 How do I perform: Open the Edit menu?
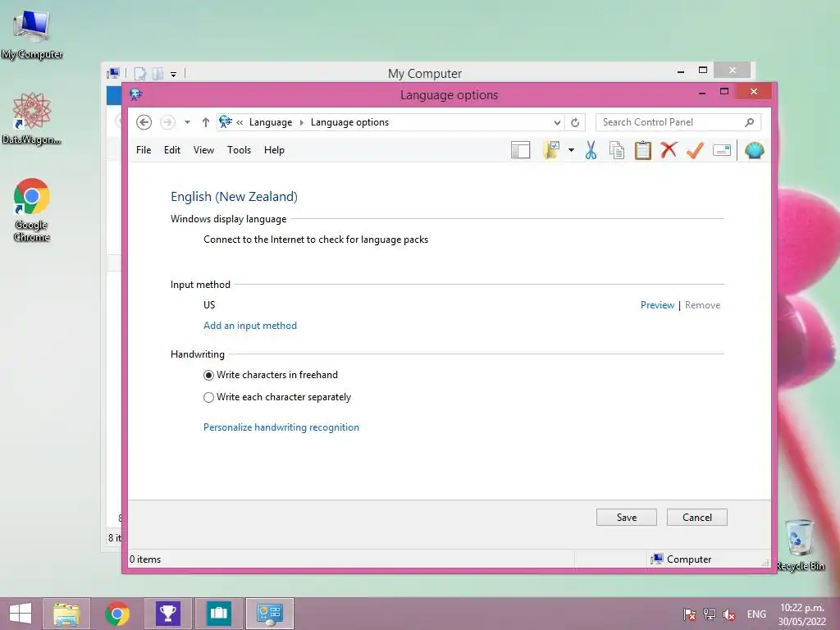172,150
